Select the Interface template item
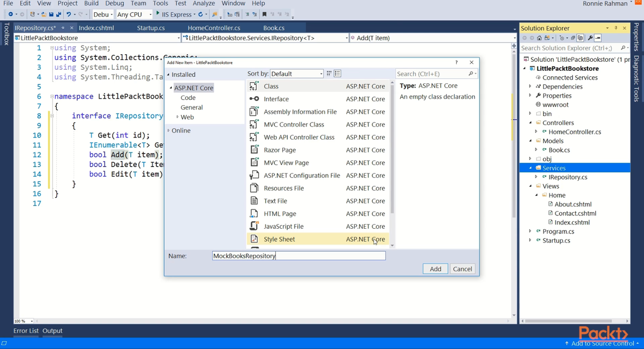644x349 pixels. click(x=319, y=99)
